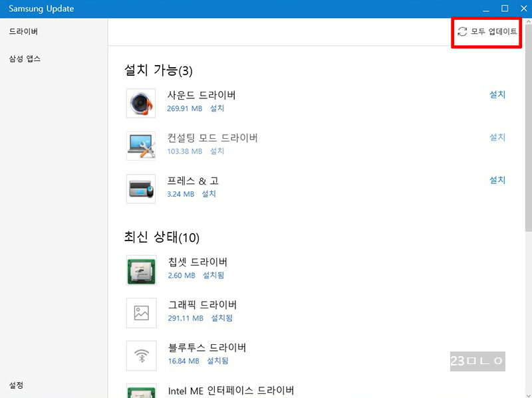Select the 그래픽 드라이버 title
This screenshot has height=398, width=532.
pos(202,304)
